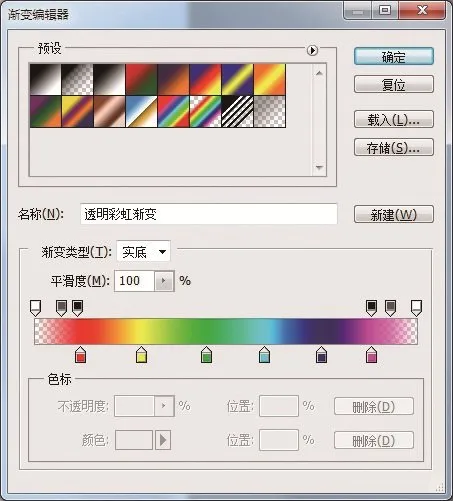Select the yellow color stop
The height and width of the screenshot is (501, 453).
(x=141, y=354)
